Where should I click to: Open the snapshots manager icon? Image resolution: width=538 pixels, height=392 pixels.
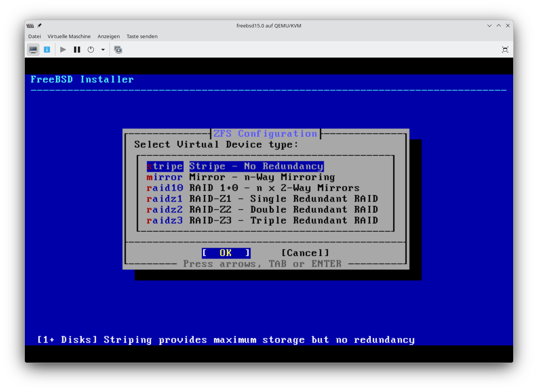click(118, 50)
